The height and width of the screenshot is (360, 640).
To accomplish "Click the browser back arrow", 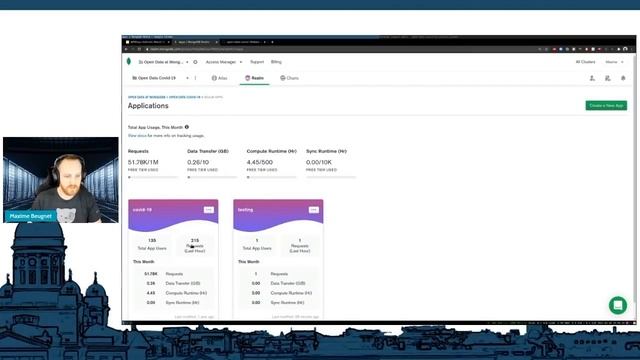I will tap(126, 49).
